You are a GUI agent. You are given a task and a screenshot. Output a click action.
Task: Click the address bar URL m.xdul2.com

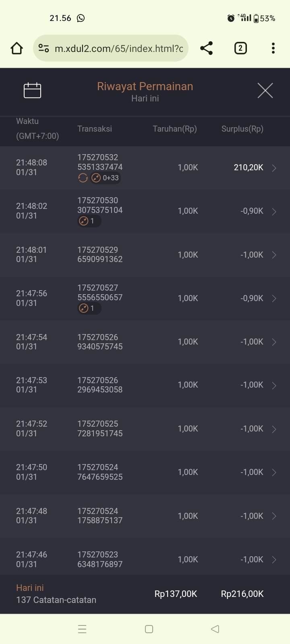(119, 48)
